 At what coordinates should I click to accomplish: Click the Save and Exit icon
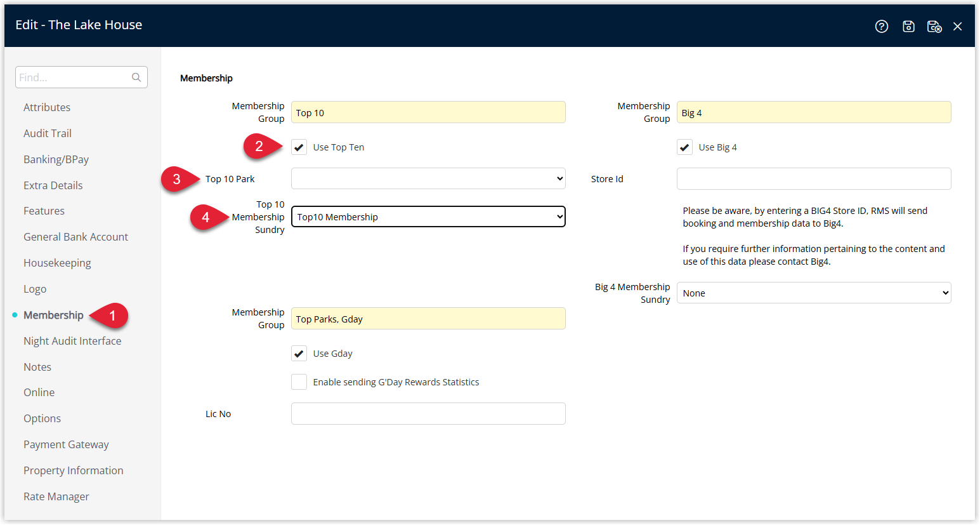(934, 26)
